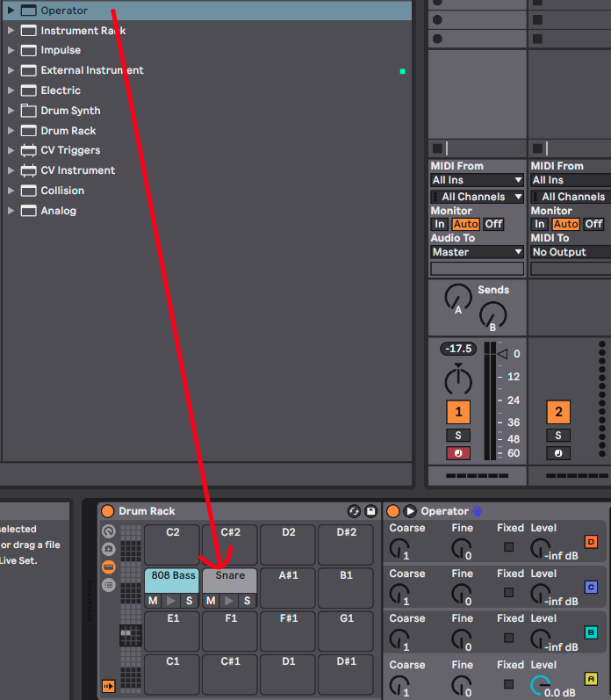Click the Drum Rack hot-swap preset icon
This screenshot has height=700, width=611.
point(354,511)
